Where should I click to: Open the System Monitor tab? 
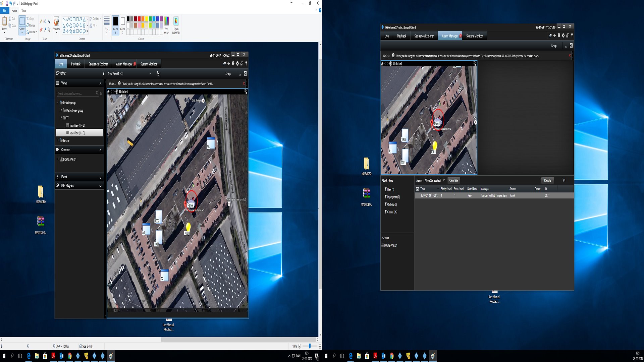point(475,36)
